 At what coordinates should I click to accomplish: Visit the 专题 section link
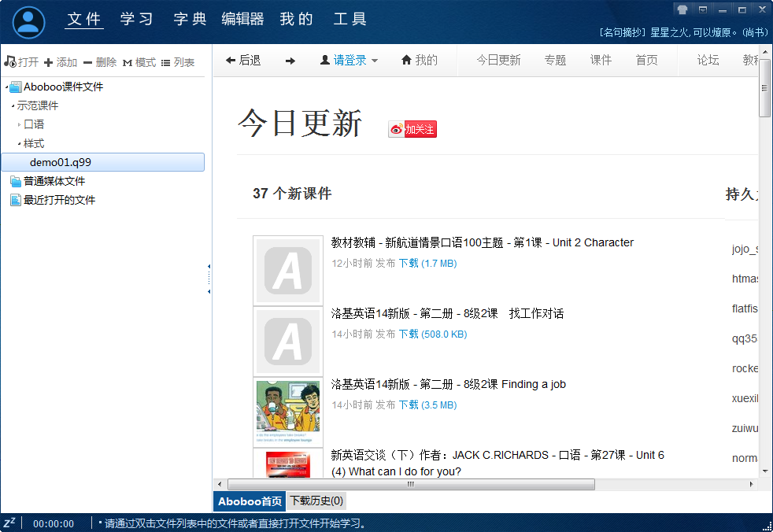[555, 60]
